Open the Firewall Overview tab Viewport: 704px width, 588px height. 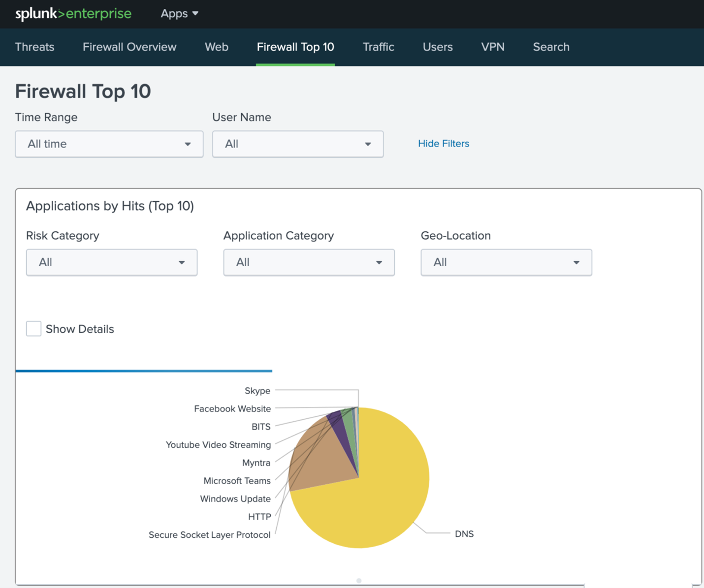pyautogui.click(x=129, y=47)
